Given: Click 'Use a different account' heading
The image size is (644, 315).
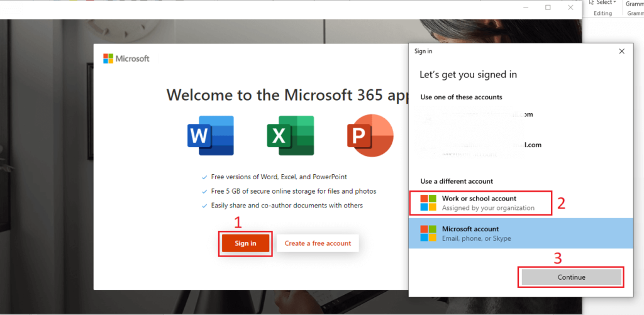Looking at the screenshot, I should tap(457, 181).
